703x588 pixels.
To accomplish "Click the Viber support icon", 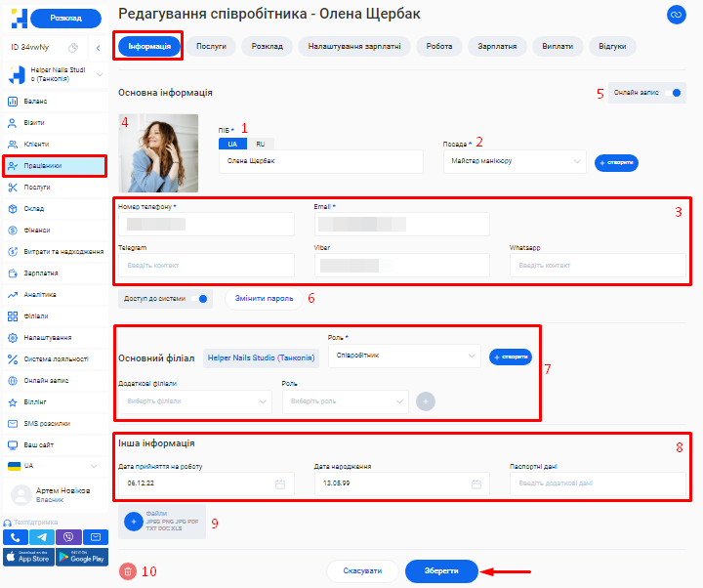I will click(x=68, y=537).
